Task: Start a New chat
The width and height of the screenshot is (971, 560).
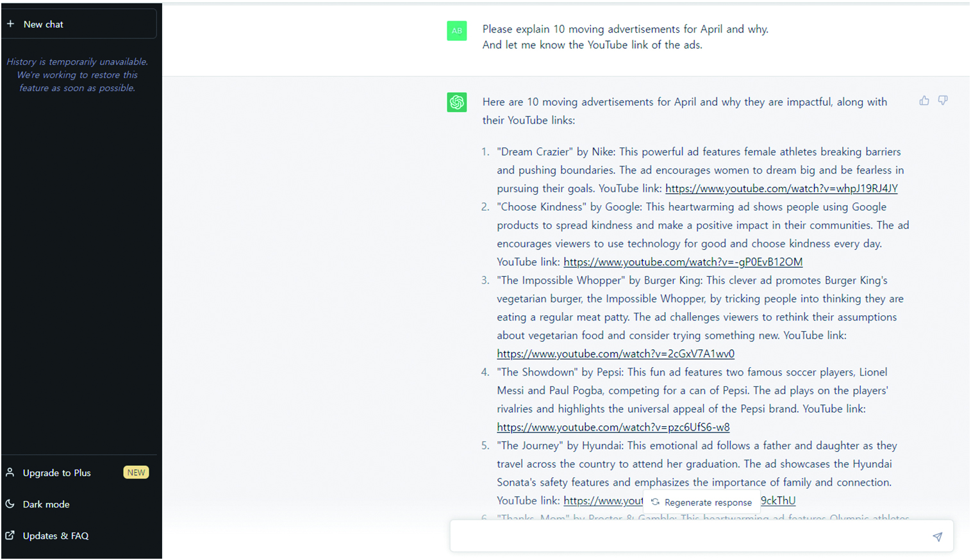Action: click(x=79, y=24)
